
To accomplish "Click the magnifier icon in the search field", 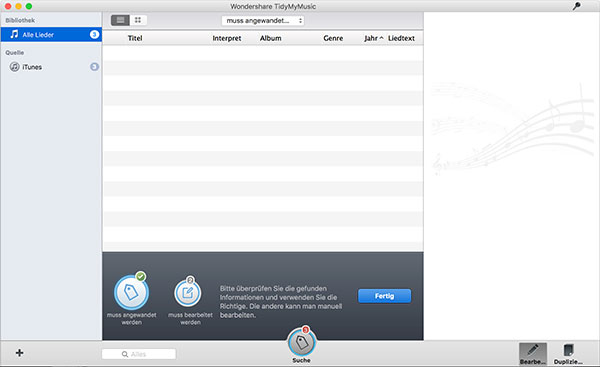I will (125, 354).
